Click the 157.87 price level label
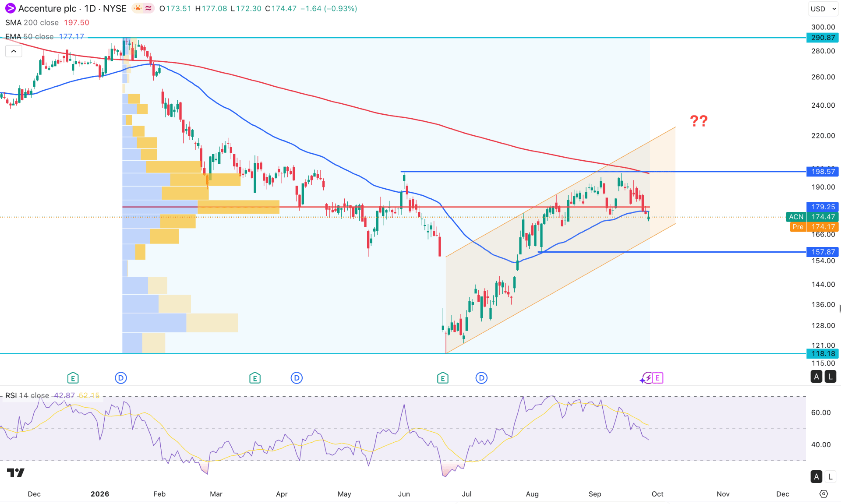This screenshot has height=504, width=841. [823, 252]
